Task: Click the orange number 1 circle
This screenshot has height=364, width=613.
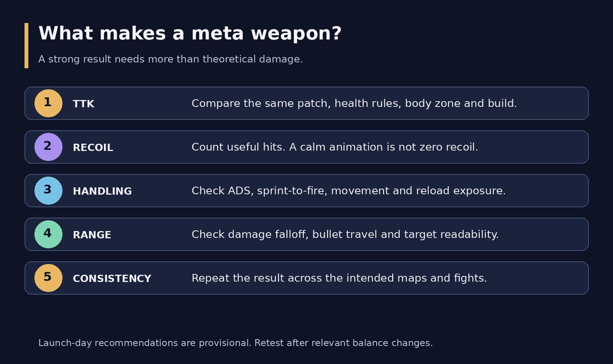Action: pyautogui.click(x=48, y=103)
